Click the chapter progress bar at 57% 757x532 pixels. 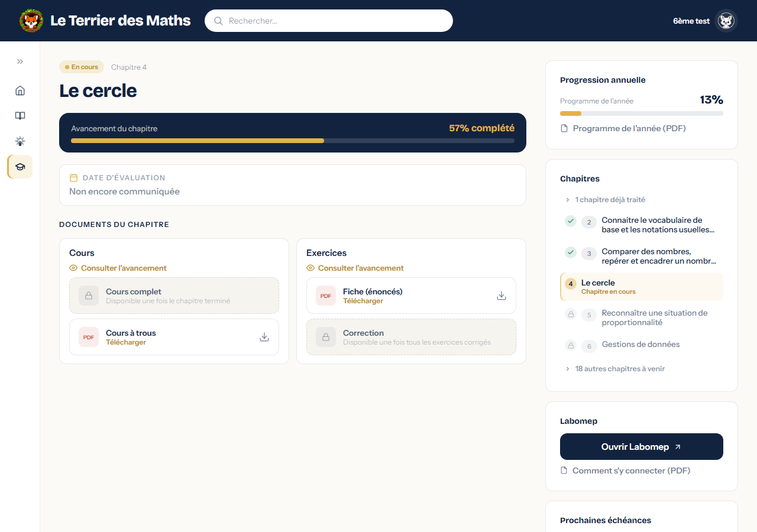pos(293,141)
